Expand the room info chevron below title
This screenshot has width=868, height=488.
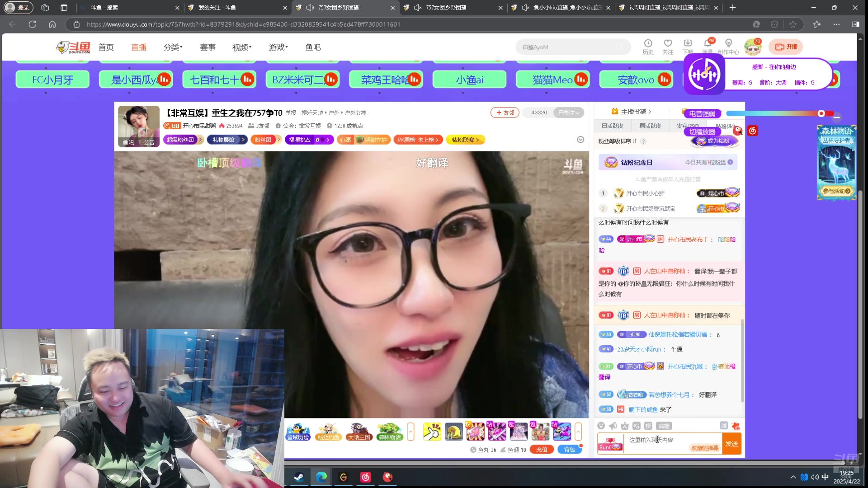coord(580,140)
